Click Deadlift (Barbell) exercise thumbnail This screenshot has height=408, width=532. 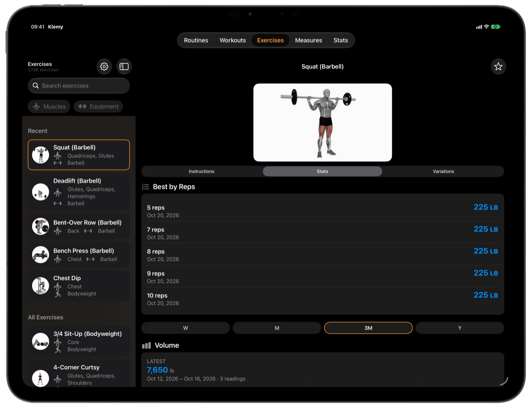pos(40,192)
